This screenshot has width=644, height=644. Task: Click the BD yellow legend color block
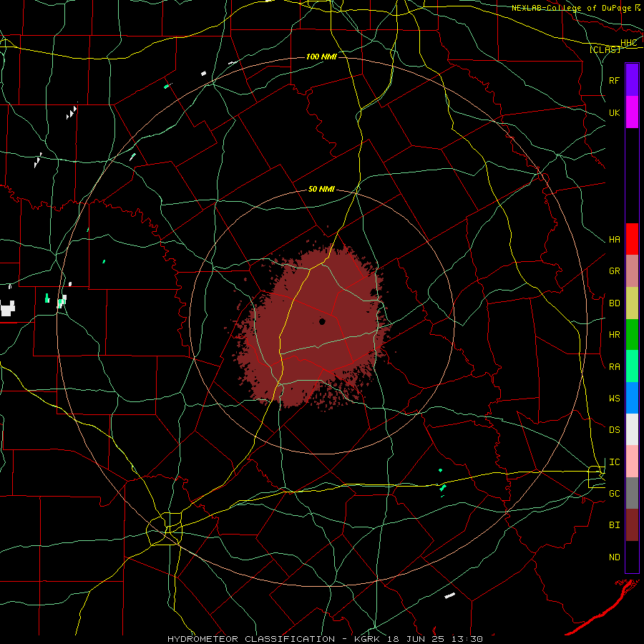[x=632, y=303]
